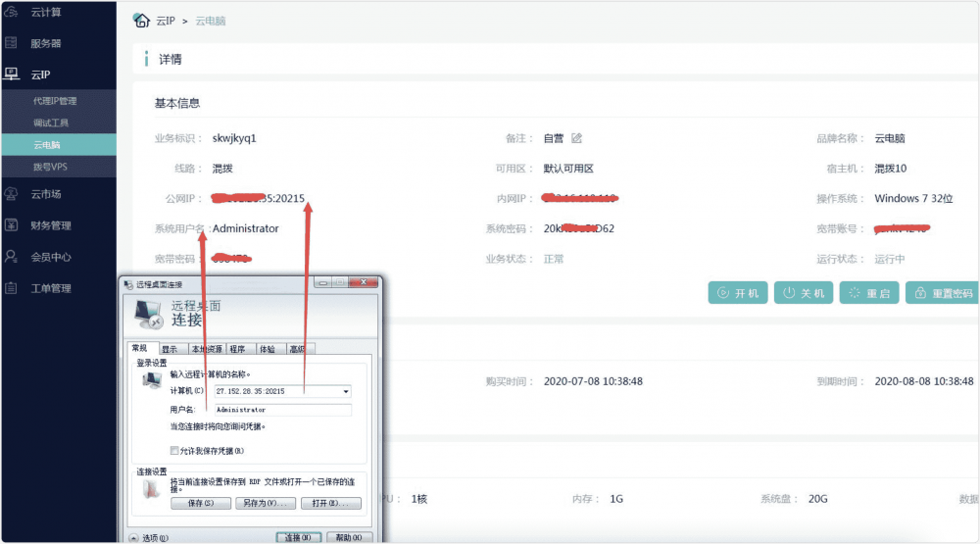Click the 连接 button in remote desktop dialog

(298, 537)
